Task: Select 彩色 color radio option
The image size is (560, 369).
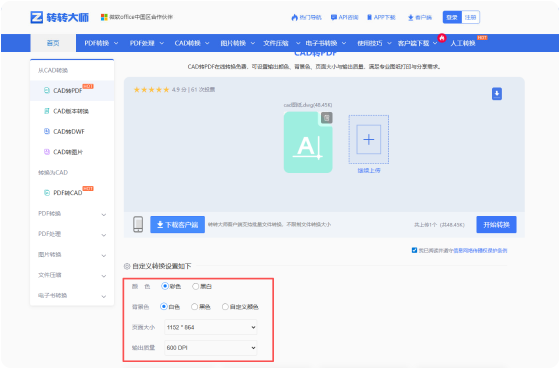Action: tap(165, 286)
